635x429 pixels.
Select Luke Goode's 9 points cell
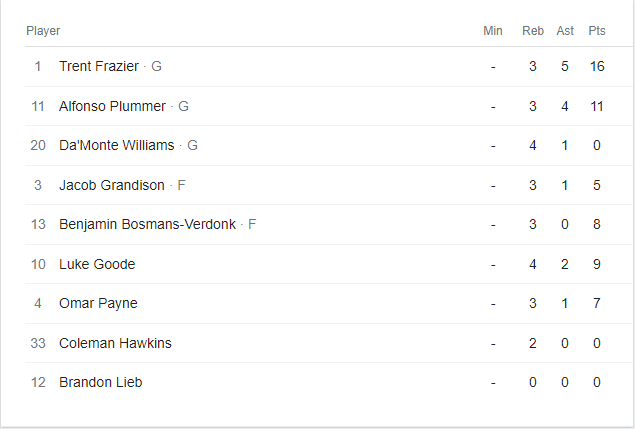pos(597,264)
